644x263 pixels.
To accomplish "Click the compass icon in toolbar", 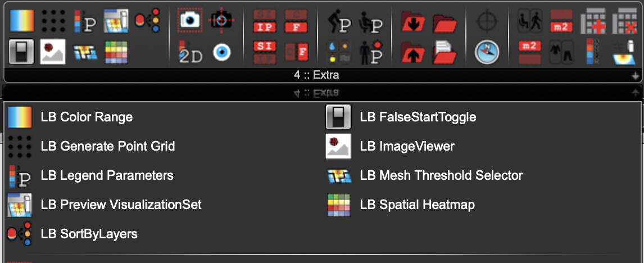I will coord(487,53).
